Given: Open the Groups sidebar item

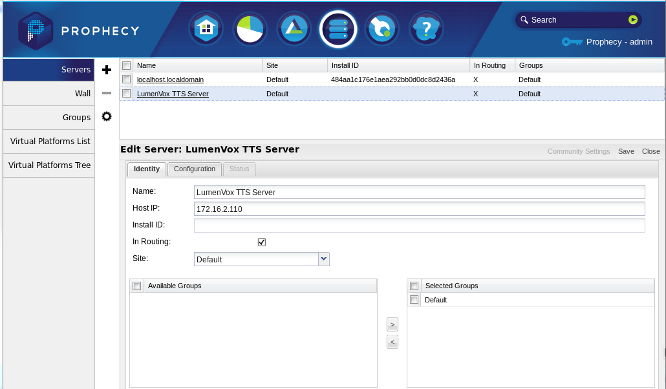Looking at the screenshot, I should coord(48,117).
